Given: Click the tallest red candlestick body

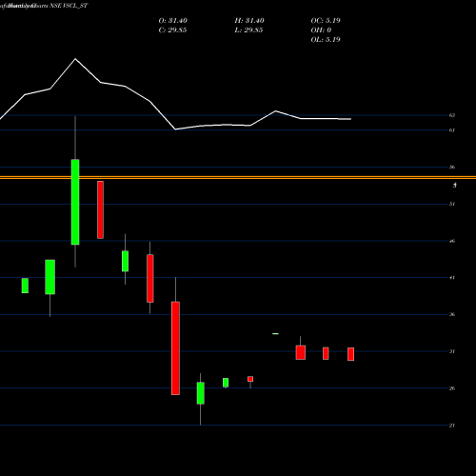Looking at the screenshot, I should pos(175,348).
